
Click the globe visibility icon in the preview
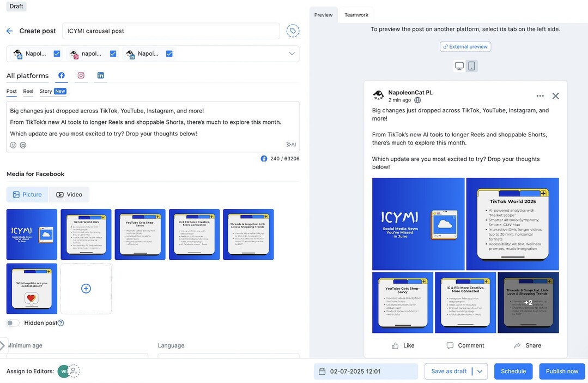coord(417,100)
